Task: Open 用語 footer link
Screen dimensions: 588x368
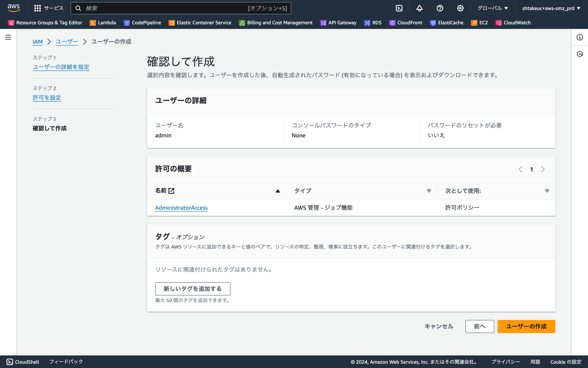Action: pyautogui.click(x=535, y=362)
